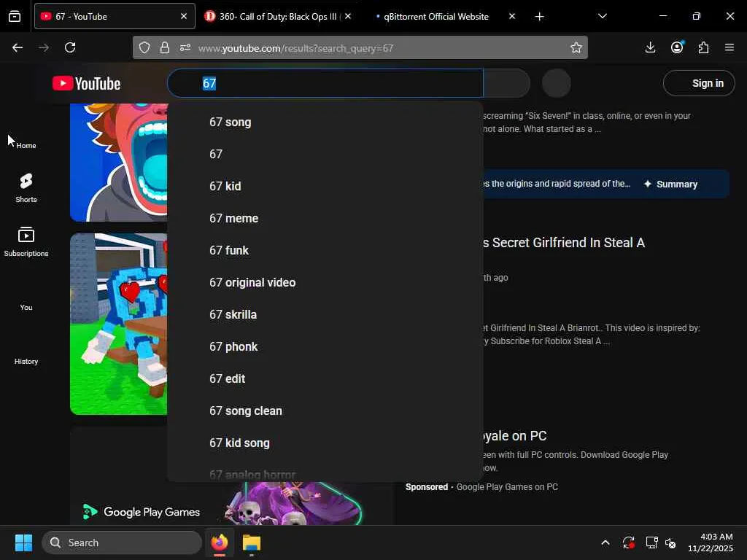Viewport: 747px width, 560px height.
Task: Click the Firefox forward arrow
Action: [44, 47]
